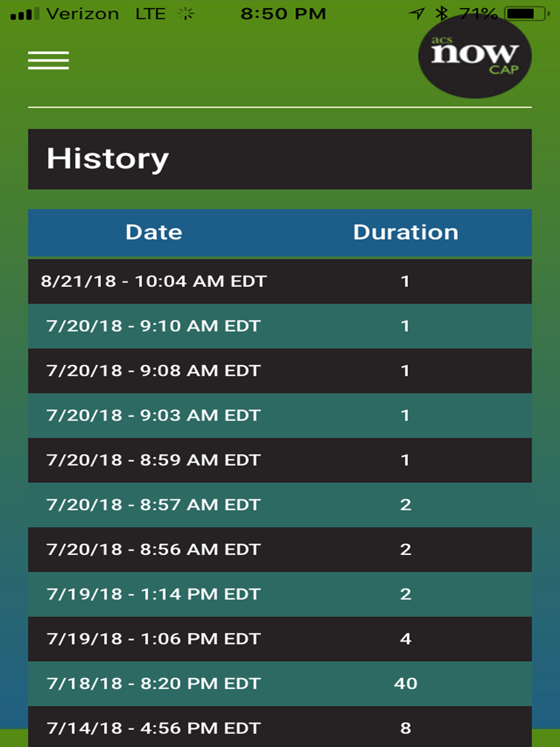The image size is (560, 747).
Task: Tap the battery indicator icon
Action: pos(526,13)
